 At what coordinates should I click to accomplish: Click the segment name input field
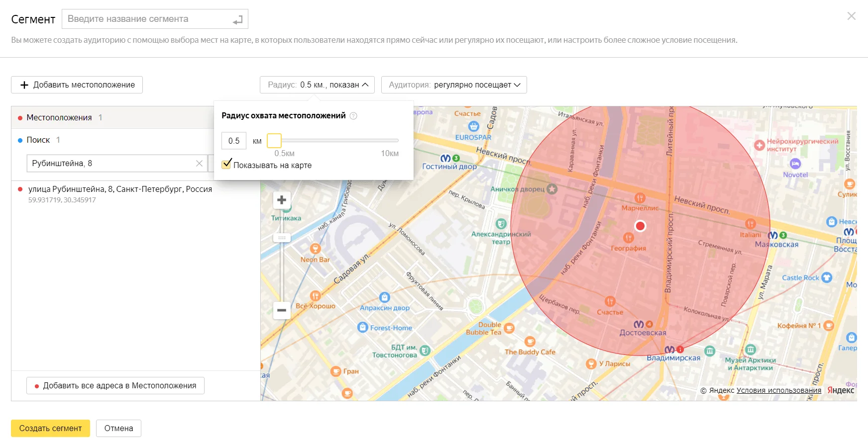click(x=149, y=19)
